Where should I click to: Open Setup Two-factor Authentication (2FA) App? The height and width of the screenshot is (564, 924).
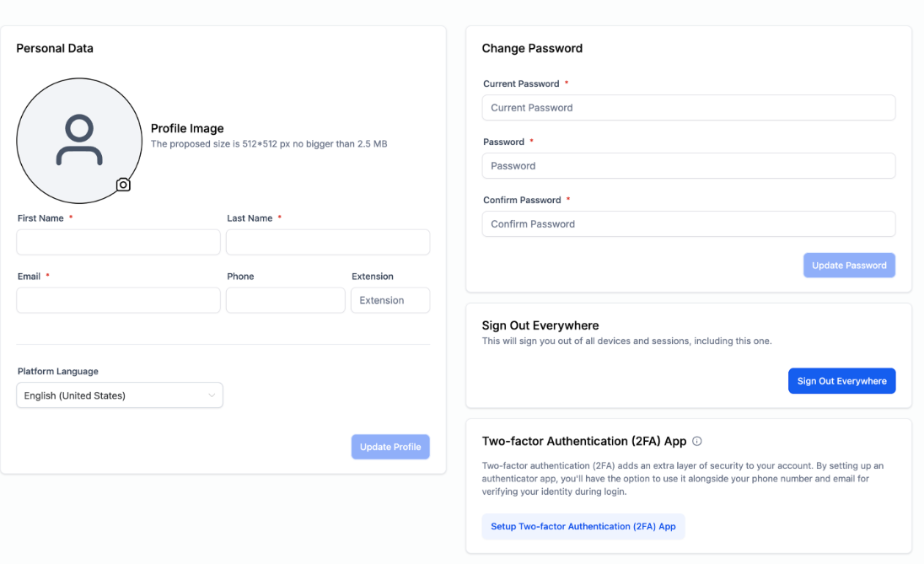point(583,526)
